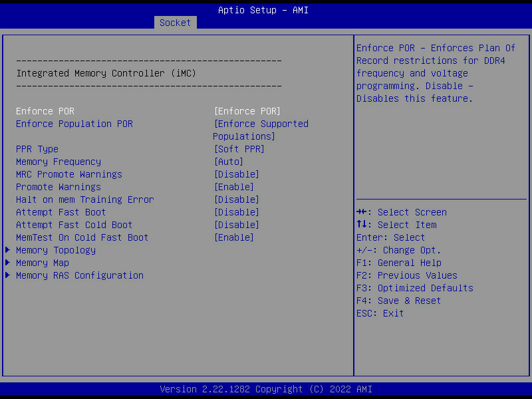The height and width of the screenshot is (399, 532).
Task: Click the Enforce POR help description
Action: point(436,73)
